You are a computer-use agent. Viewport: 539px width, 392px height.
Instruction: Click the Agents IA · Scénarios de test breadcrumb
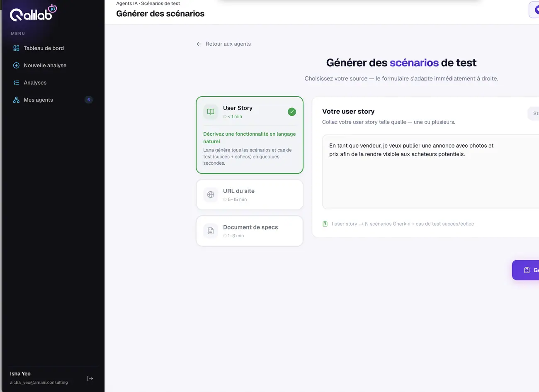point(148,3)
